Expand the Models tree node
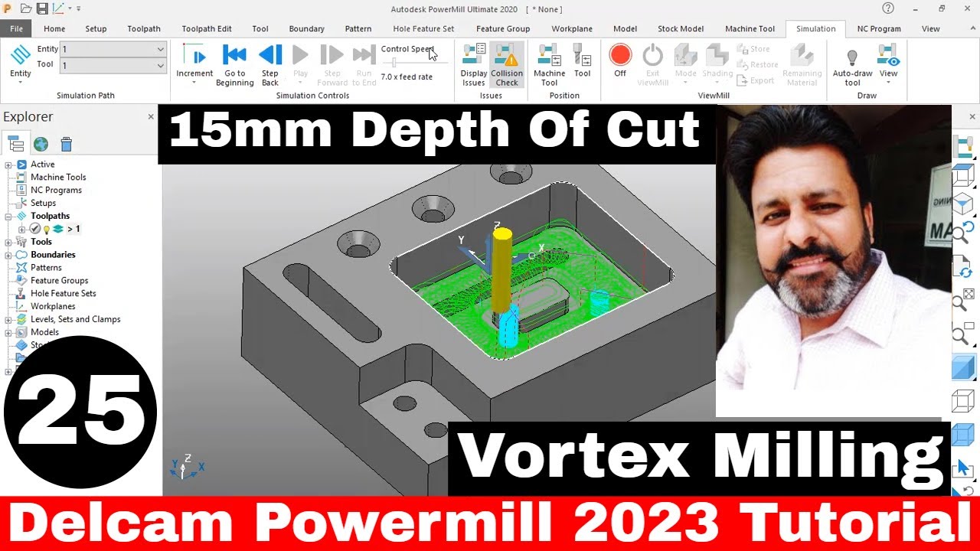This screenshot has width=980, height=551. [x=8, y=333]
